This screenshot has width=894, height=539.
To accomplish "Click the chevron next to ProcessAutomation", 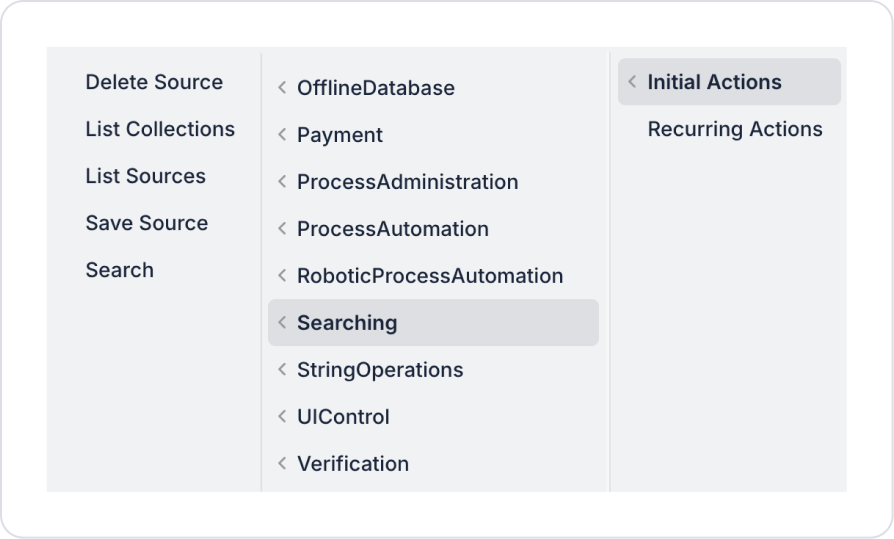I will point(282,228).
